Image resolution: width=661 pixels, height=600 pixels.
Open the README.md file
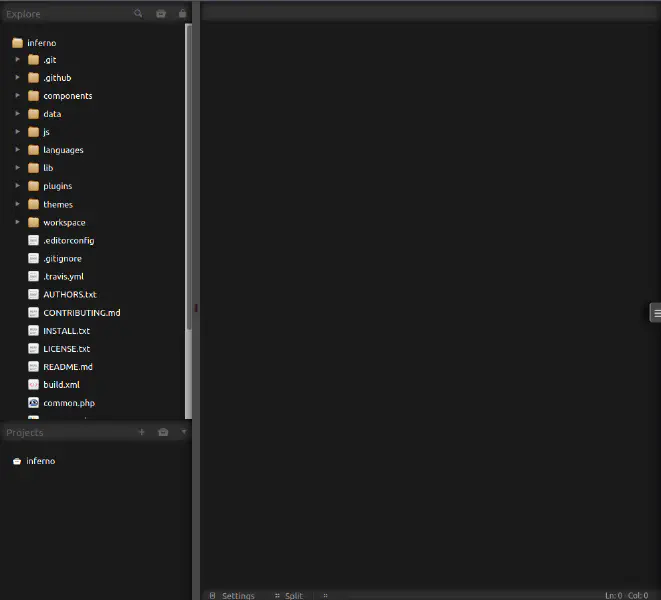point(67,367)
